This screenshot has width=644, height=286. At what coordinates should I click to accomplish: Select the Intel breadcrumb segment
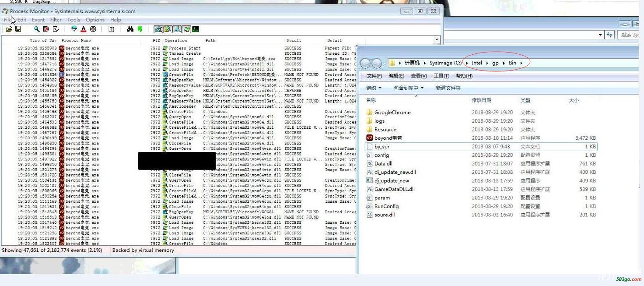click(476, 63)
